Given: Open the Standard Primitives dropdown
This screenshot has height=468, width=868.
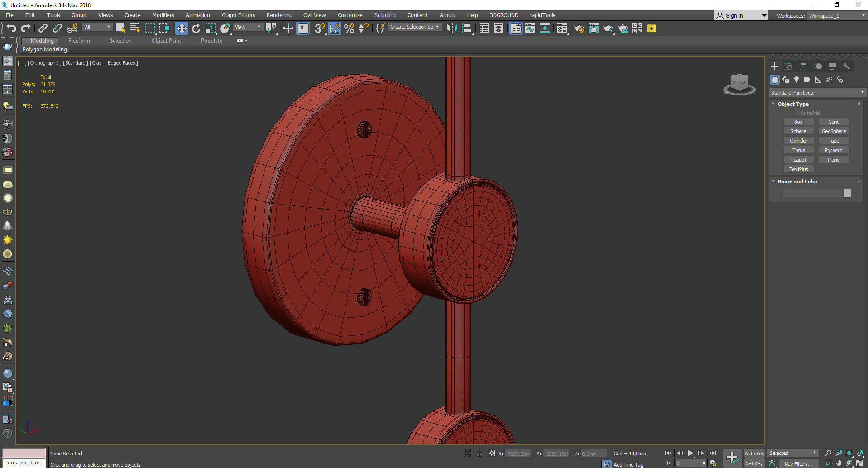Looking at the screenshot, I should pos(818,93).
